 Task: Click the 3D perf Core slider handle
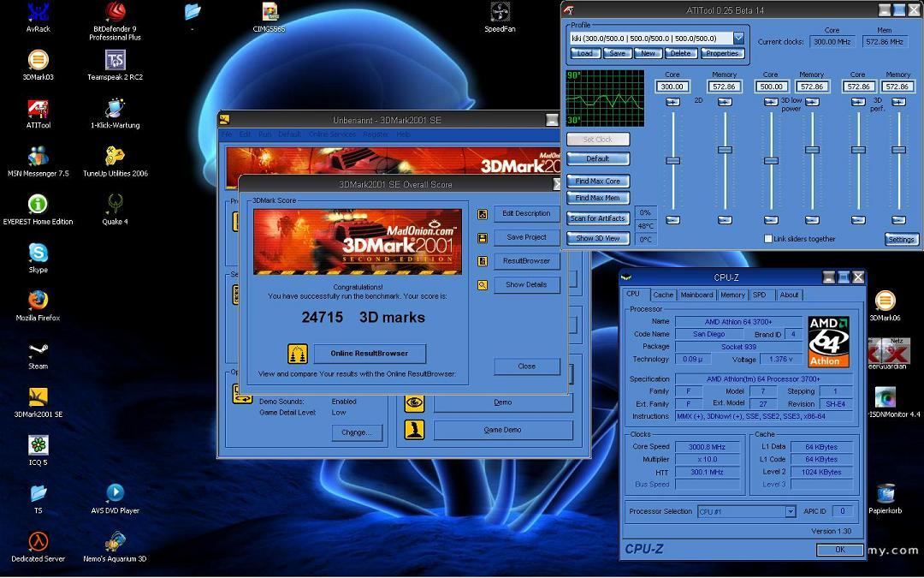click(x=859, y=150)
